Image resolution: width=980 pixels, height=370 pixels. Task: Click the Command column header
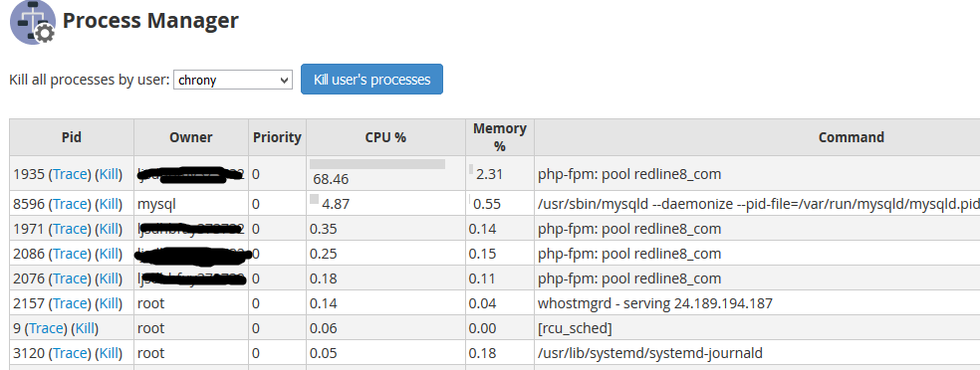point(852,137)
